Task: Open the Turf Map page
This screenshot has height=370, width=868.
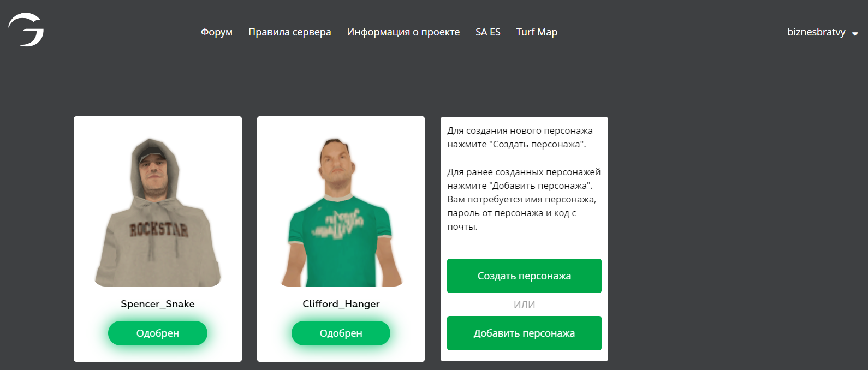Action: pos(537,32)
